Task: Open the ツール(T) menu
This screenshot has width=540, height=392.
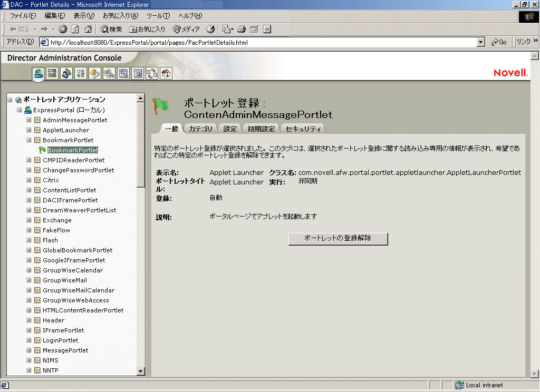Action: tap(158, 15)
